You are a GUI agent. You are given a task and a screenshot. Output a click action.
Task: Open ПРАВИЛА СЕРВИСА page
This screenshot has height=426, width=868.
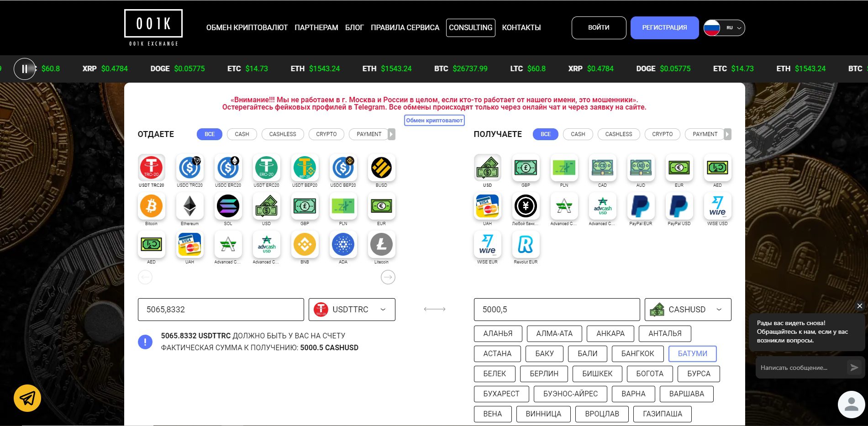click(x=405, y=28)
